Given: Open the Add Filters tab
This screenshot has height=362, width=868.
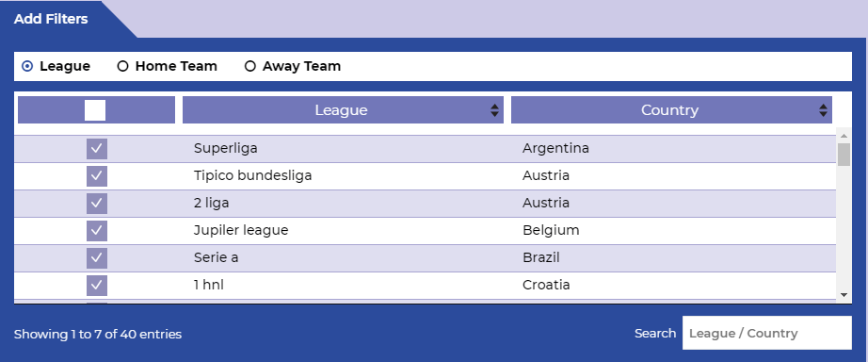Looking at the screenshot, I should (51, 19).
